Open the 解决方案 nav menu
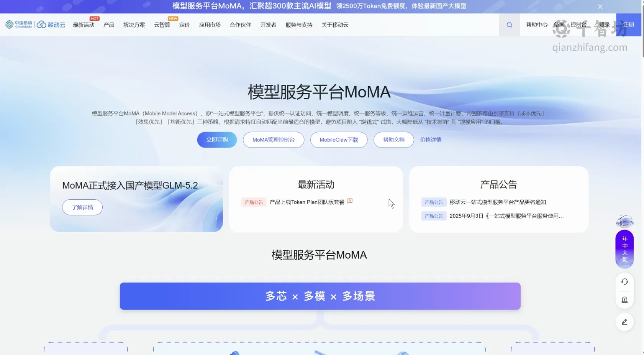The height and width of the screenshot is (355, 644). (x=134, y=25)
